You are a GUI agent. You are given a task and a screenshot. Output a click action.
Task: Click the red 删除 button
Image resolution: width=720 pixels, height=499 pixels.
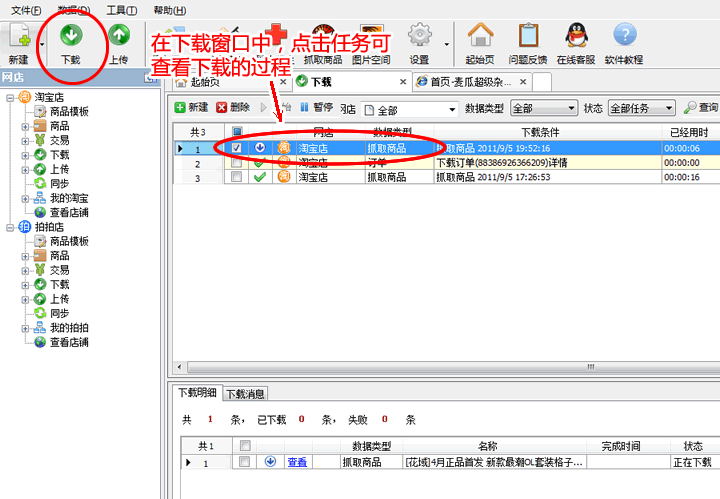click(x=233, y=107)
